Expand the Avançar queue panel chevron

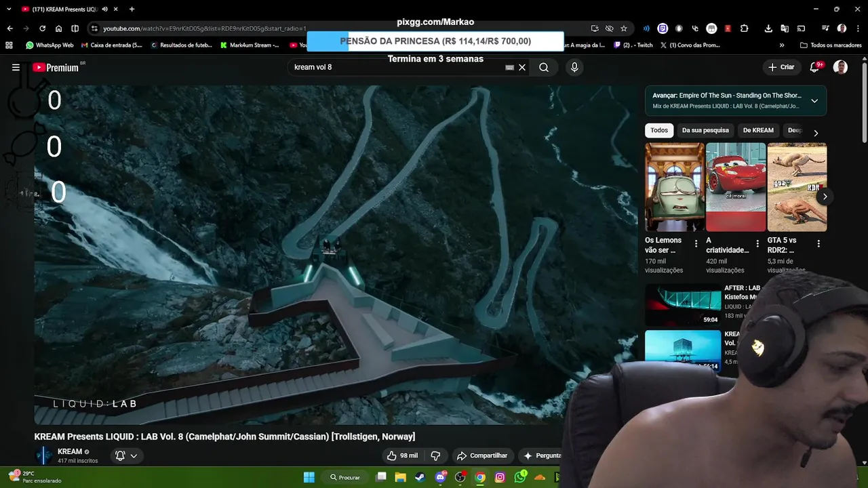[814, 101]
